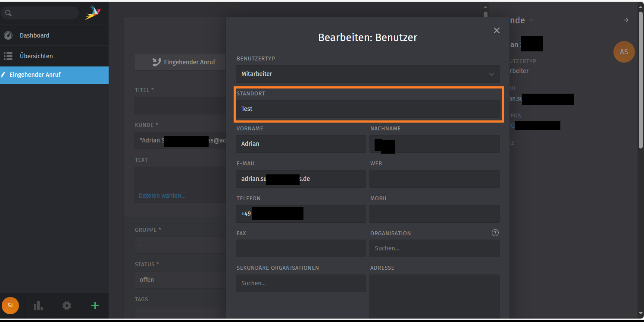Open the SI user avatar menu
644x322 pixels.
pos(10,306)
